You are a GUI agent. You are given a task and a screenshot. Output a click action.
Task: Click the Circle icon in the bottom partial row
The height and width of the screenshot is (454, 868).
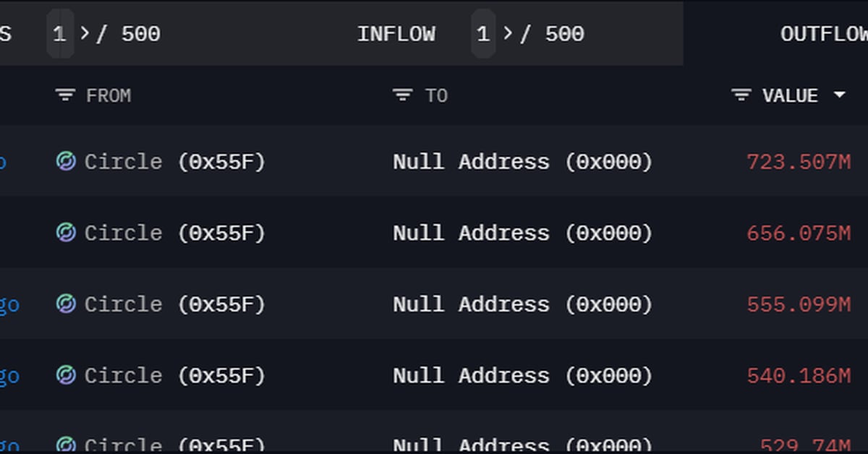pos(67,443)
